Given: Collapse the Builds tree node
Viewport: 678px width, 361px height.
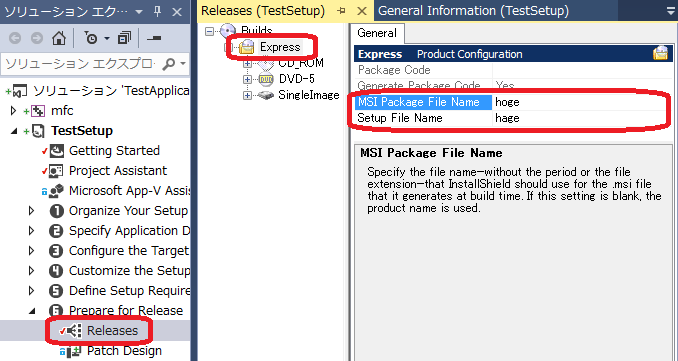Looking at the screenshot, I should click(210, 31).
